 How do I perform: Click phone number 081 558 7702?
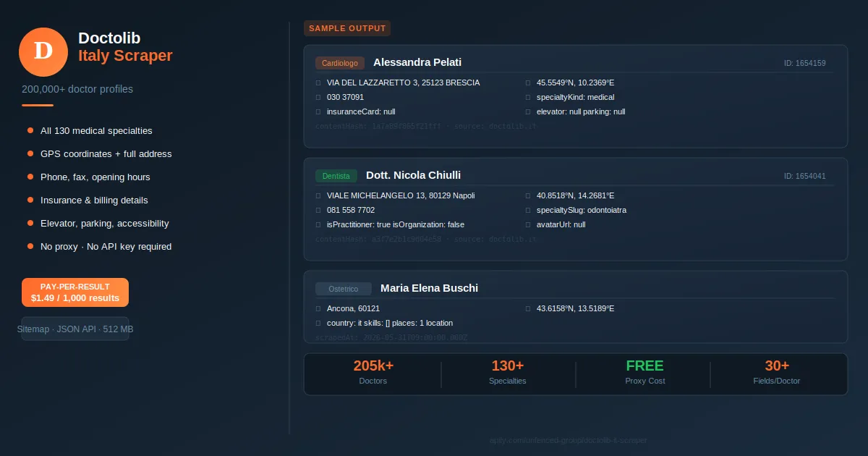coord(351,210)
